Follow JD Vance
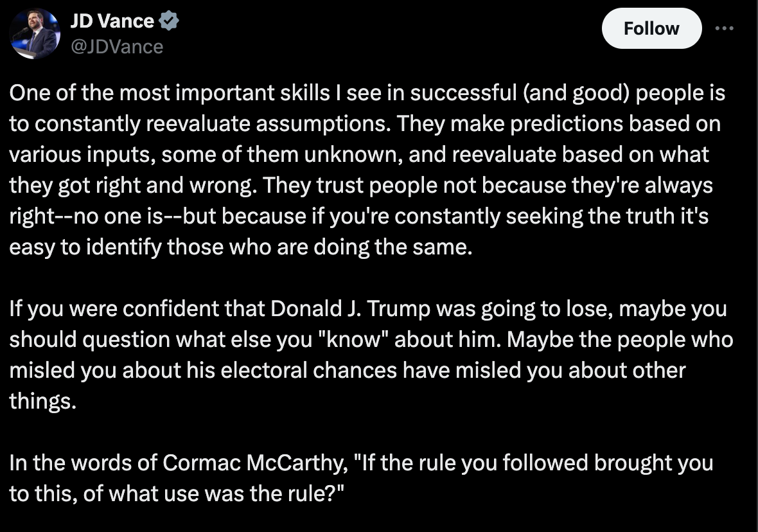Viewport: 758px width, 532px height. (651, 28)
